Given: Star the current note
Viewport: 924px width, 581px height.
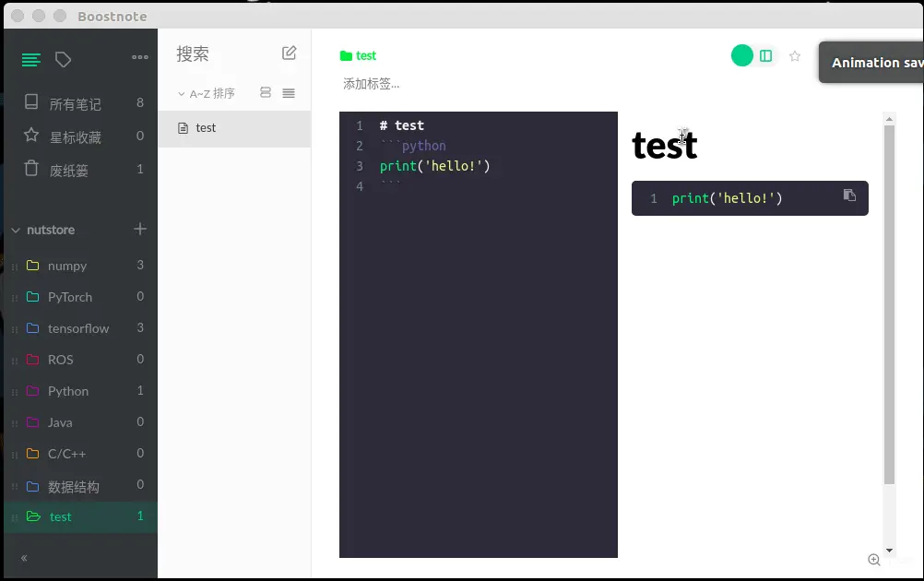Looking at the screenshot, I should [794, 56].
